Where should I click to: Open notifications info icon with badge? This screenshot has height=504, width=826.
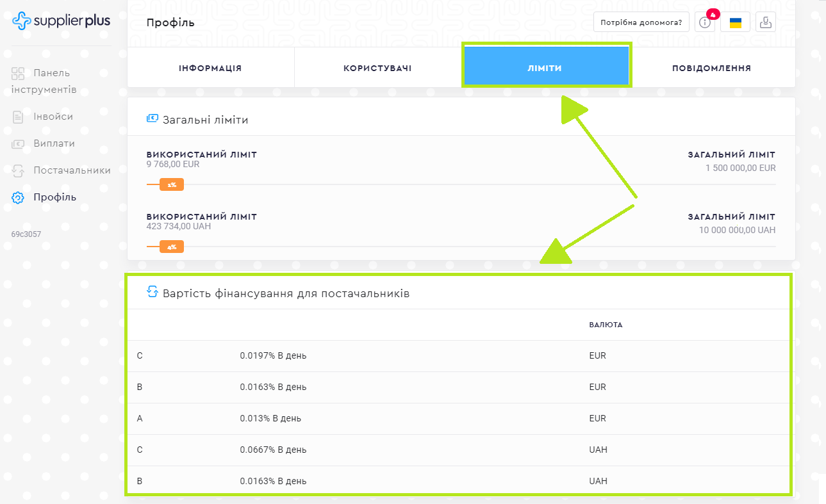[705, 23]
